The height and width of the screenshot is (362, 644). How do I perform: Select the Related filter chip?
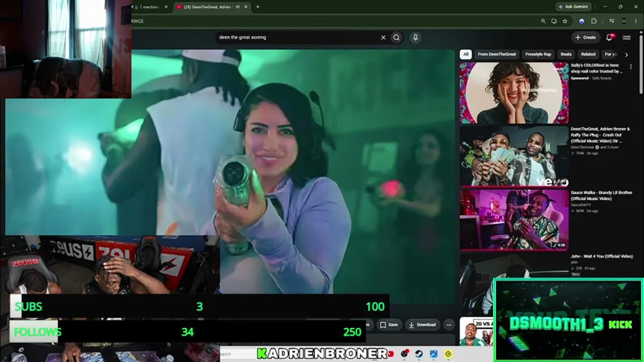click(x=588, y=54)
